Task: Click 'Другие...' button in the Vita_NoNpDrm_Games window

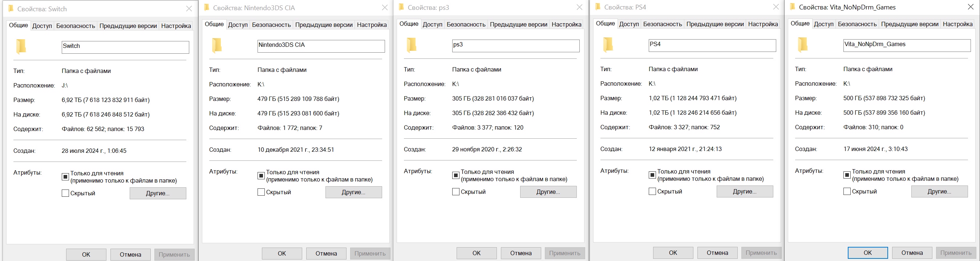Action: point(939,191)
